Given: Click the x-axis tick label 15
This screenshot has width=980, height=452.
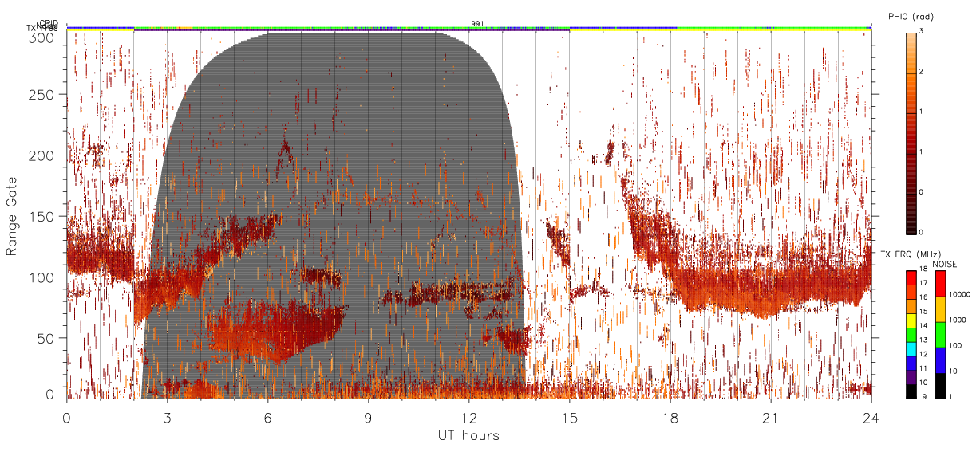Looking at the screenshot, I should click(570, 418).
